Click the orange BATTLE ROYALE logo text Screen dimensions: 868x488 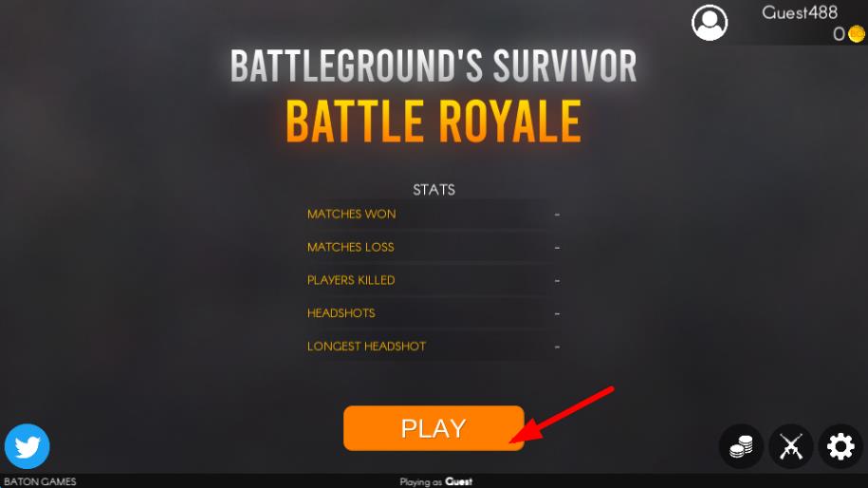click(x=434, y=122)
